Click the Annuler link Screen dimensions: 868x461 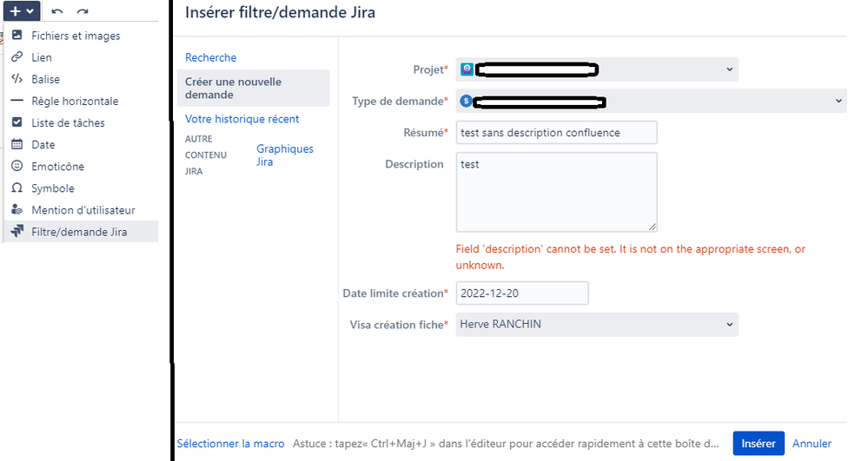812,444
